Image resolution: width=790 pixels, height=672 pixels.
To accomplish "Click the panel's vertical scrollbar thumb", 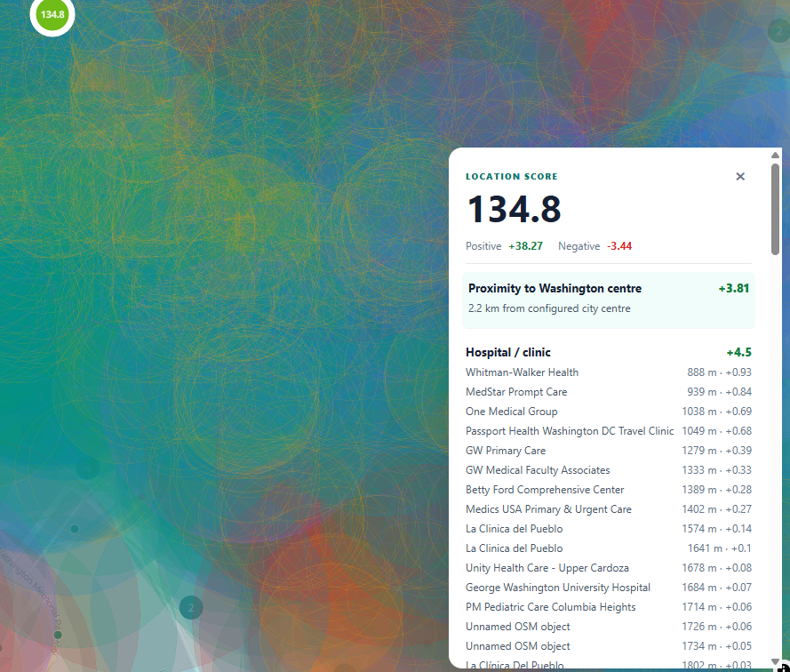I will tap(775, 209).
